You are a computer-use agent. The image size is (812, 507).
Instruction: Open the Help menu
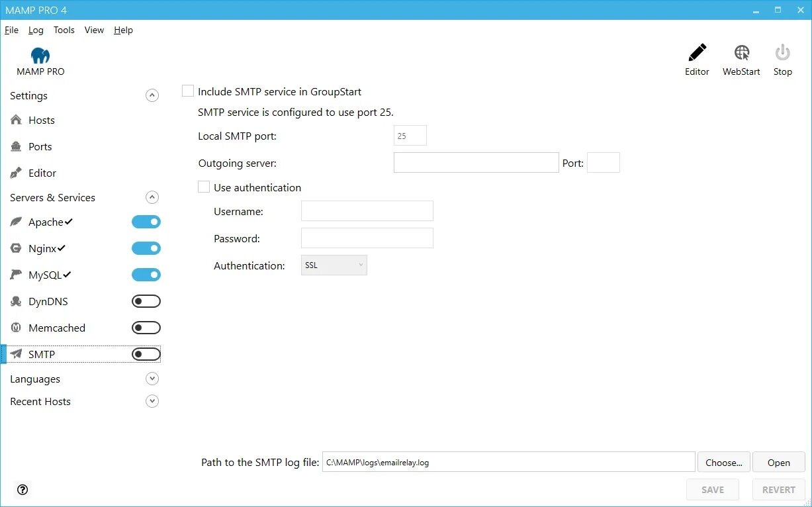click(x=123, y=30)
